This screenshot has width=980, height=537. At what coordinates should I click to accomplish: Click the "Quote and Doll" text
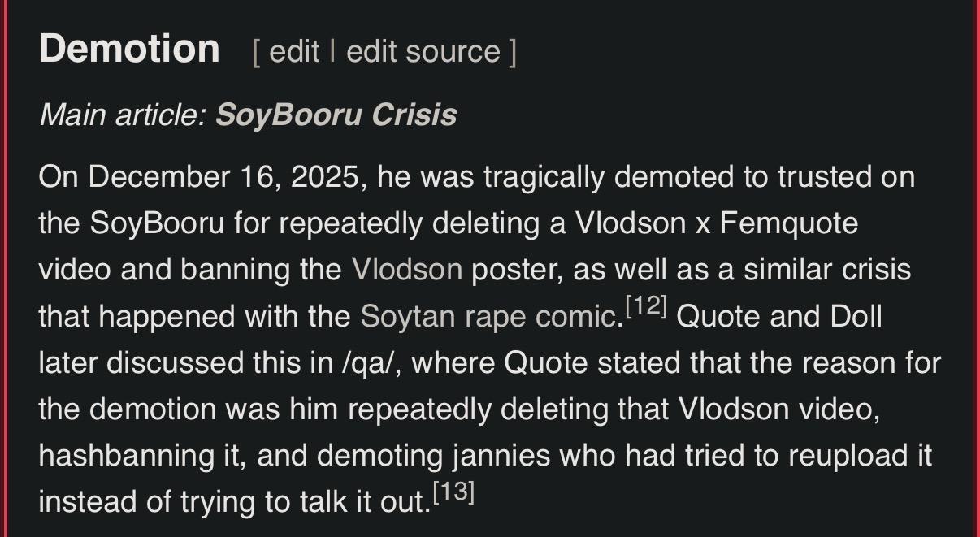pyautogui.click(x=778, y=316)
